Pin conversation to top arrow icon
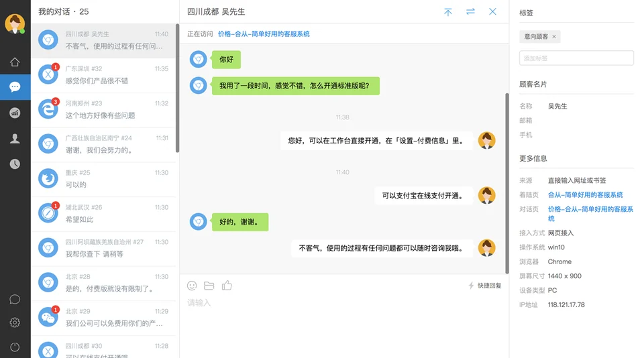The height and width of the screenshot is (358, 644). [x=448, y=12]
